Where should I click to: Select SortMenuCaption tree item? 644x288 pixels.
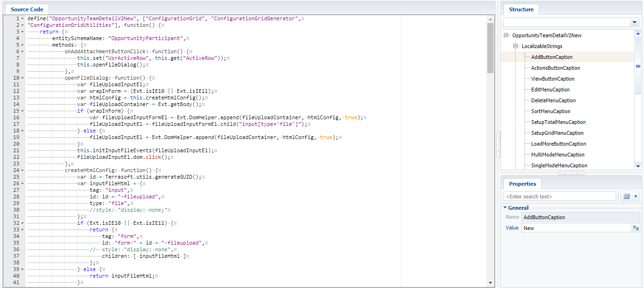(x=551, y=111)
